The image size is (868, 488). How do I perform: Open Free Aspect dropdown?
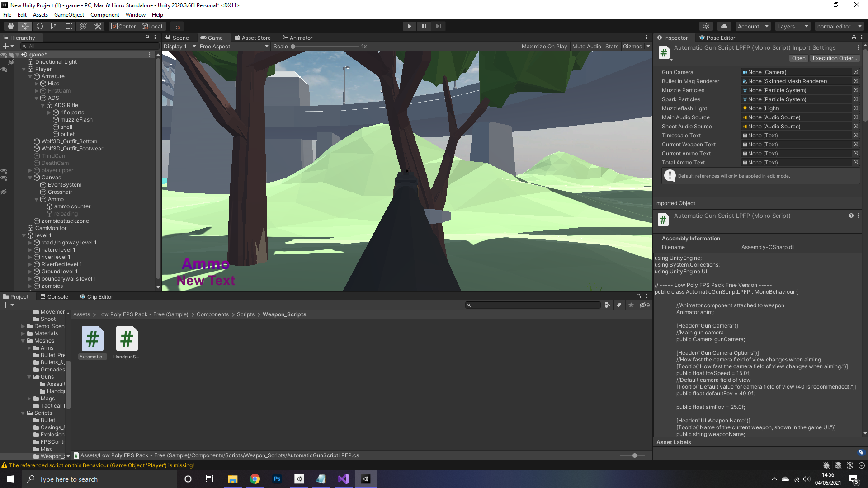[x=234, y=46]
